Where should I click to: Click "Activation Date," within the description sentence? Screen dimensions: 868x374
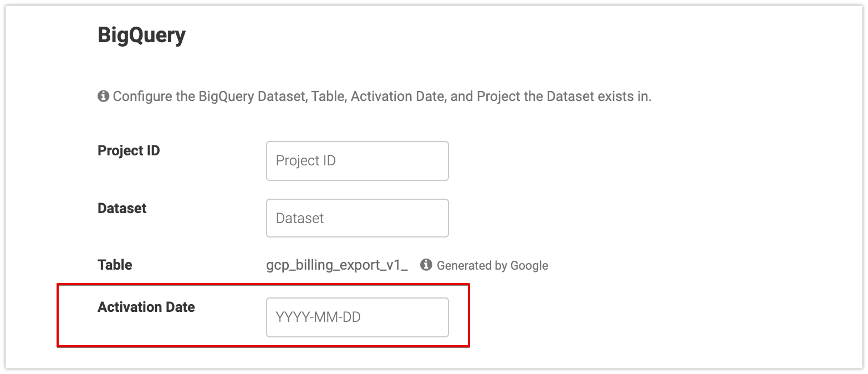(399, 97)
